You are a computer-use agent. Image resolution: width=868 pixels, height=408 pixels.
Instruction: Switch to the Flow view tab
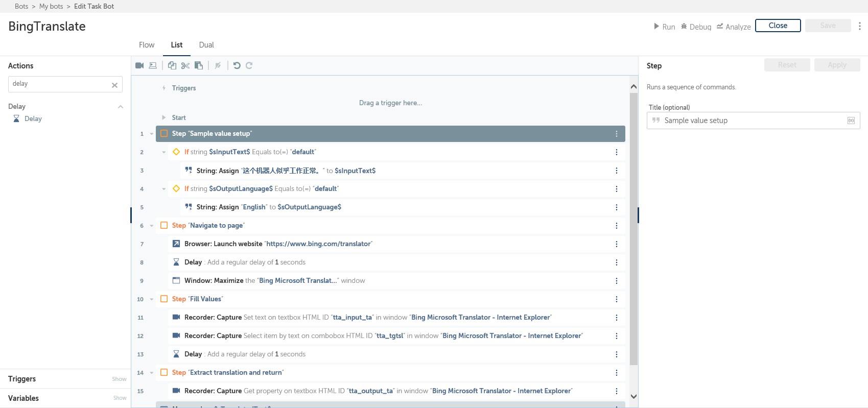(x=147, y=45)
